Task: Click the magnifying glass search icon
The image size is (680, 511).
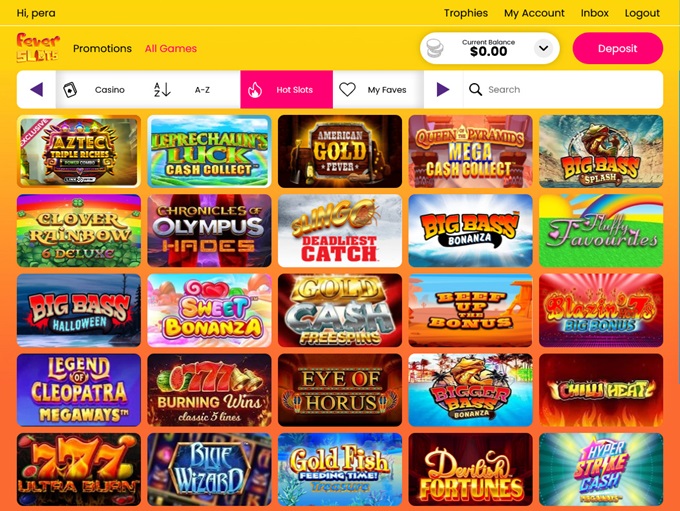Action: (x=475, y=90)
